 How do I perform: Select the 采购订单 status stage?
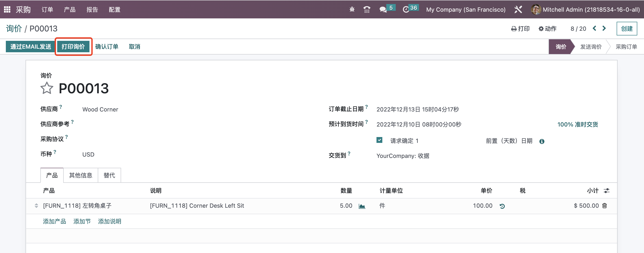(626, 47)
